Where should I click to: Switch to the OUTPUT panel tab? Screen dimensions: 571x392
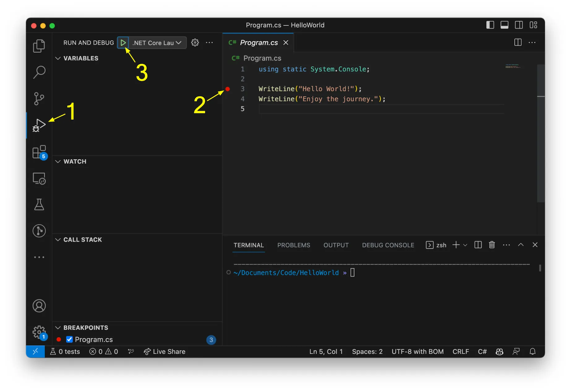click(336, 245)
